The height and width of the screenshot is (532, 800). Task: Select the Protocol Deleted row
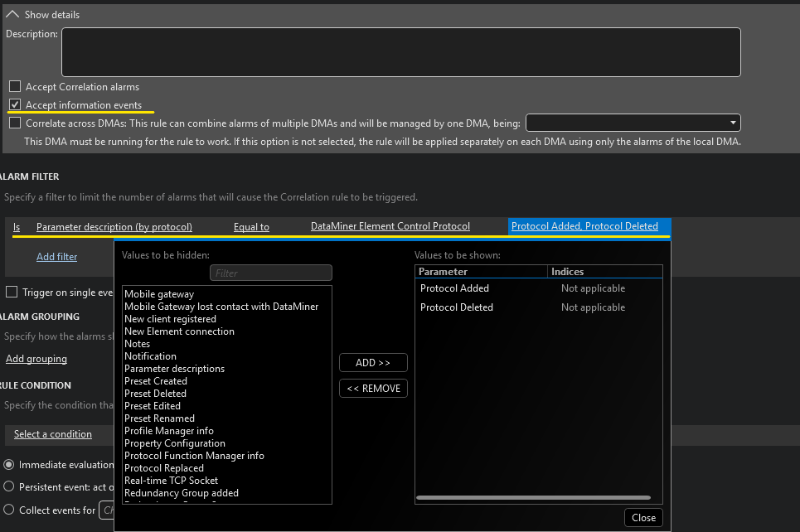point(457,307)
